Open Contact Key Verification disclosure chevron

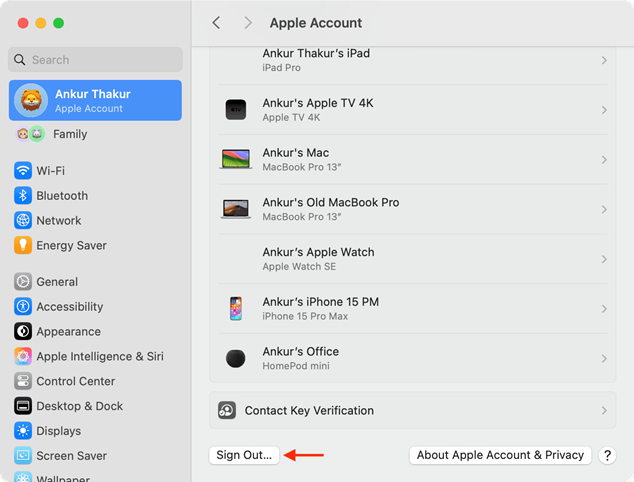pos(604,410)
